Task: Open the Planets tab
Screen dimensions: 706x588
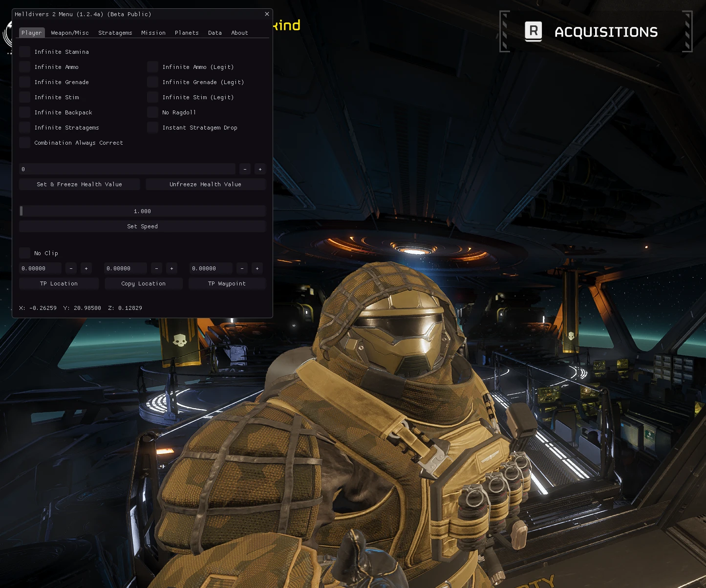Action: point(187,33)
